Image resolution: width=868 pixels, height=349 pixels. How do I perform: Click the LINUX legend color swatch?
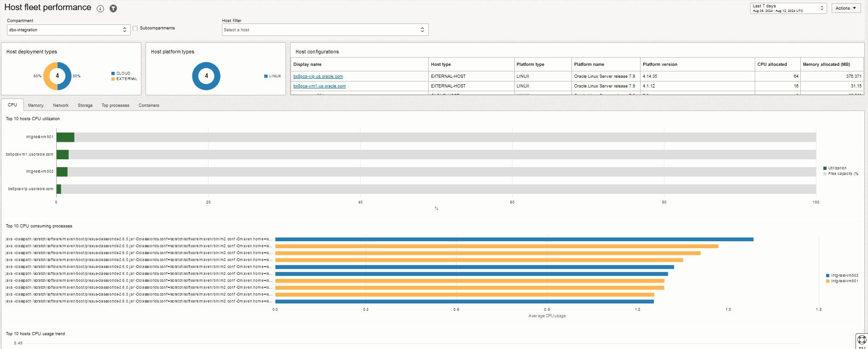point(266,76)
